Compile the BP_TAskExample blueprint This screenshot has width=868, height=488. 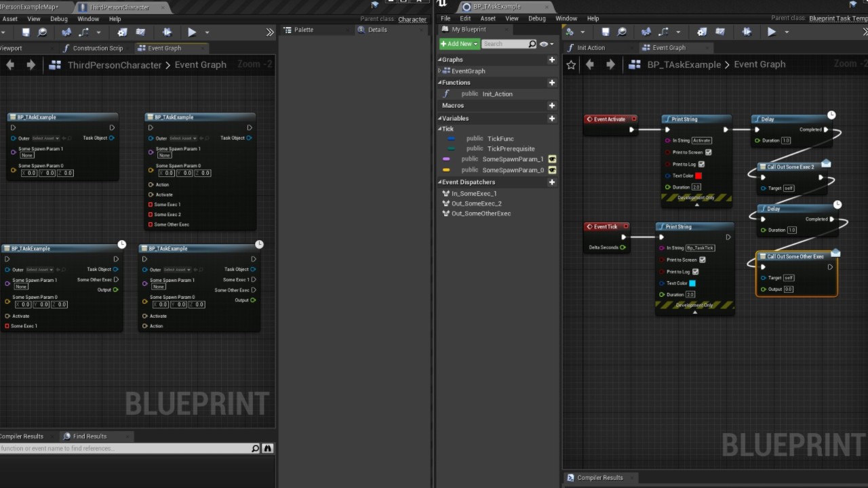click(570, 32)
